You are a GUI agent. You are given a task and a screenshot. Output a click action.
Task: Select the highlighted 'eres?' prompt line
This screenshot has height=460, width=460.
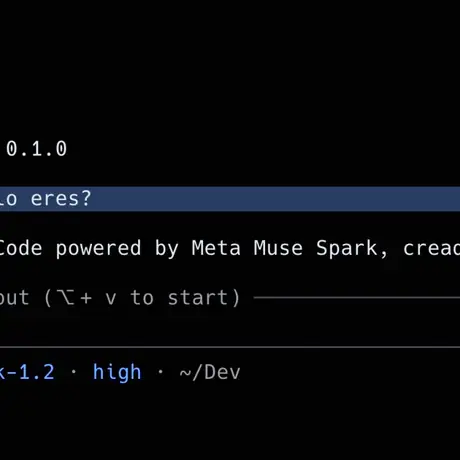[x=230, y=199]
